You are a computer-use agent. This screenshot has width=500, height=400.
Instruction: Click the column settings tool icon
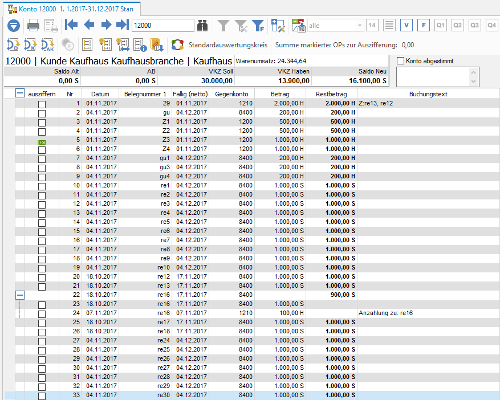278,25
